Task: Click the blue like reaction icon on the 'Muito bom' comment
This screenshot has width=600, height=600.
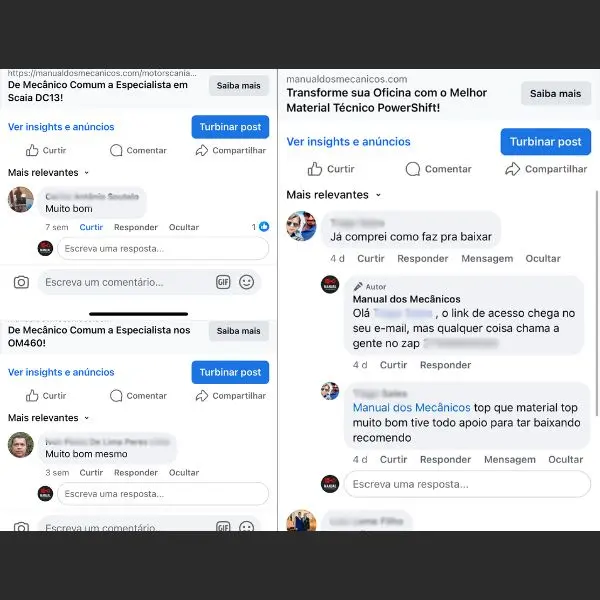Action: tap(264, 227)
